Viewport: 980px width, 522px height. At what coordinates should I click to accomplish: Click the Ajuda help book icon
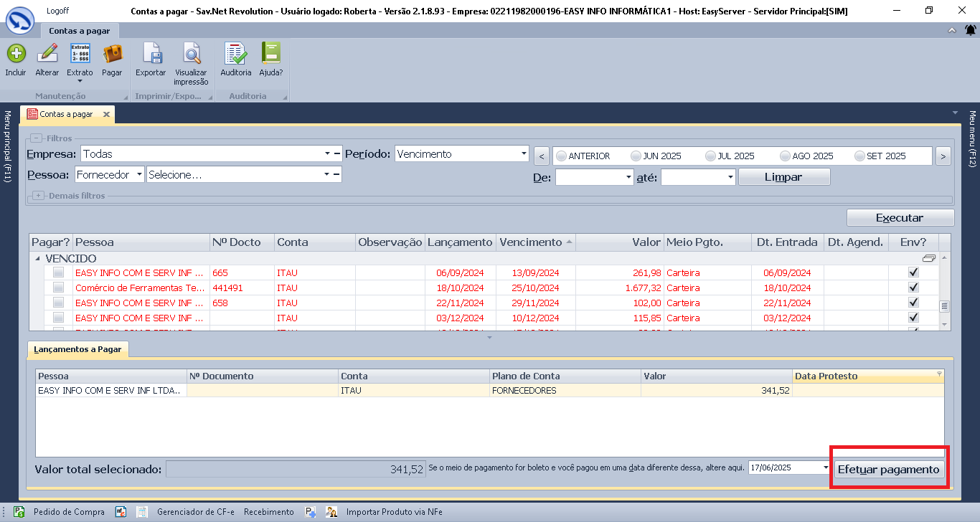(270, 54)
